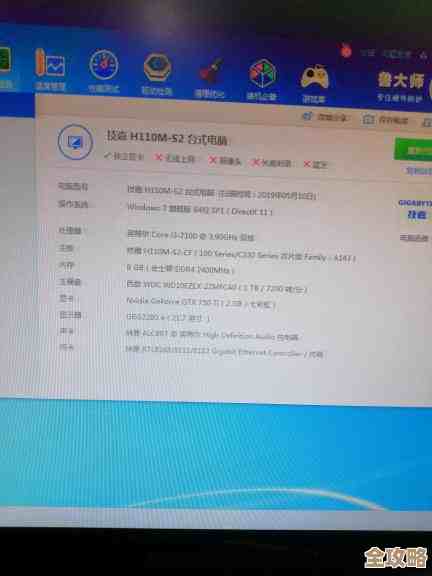Select the monitor row under the graphics card
The width and height of the screenshot is (432, 576).
(x=168, y=317)
